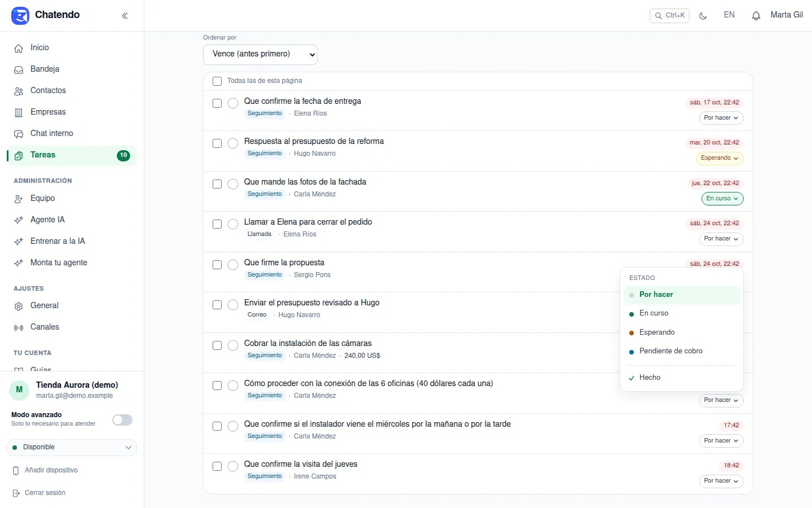Open Equipo icon under Administración
The width and height of the screenshot is (812, 508).
pyautogui.click(x=19, y=199)
